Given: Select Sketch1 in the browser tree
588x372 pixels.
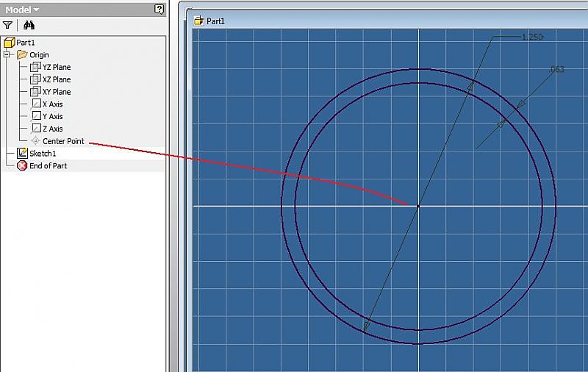Looking at the screenshot, I should (43, 154).
